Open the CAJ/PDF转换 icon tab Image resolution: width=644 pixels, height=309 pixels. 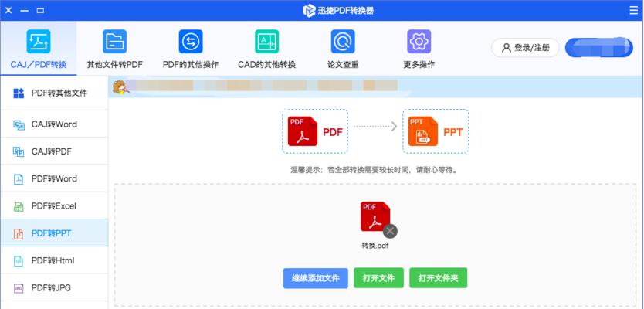tap(39, 42)
